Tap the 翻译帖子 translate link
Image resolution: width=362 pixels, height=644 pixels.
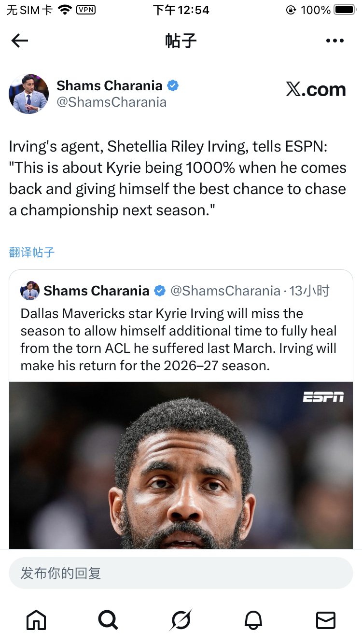31,252
